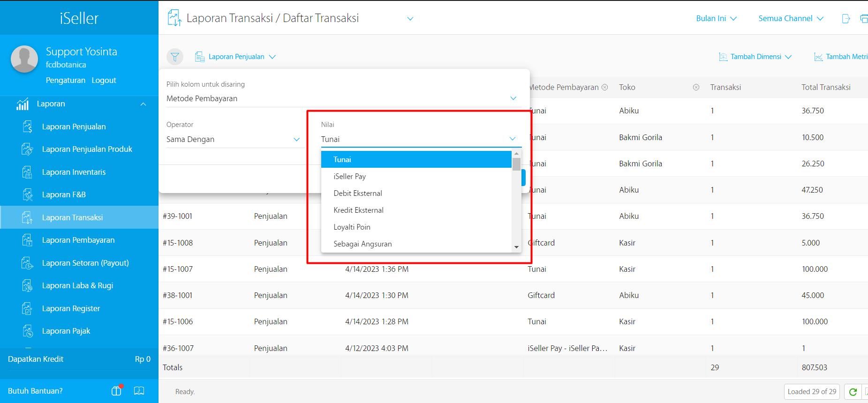Remove the Toko column via x icon

(x=696, y=87)
